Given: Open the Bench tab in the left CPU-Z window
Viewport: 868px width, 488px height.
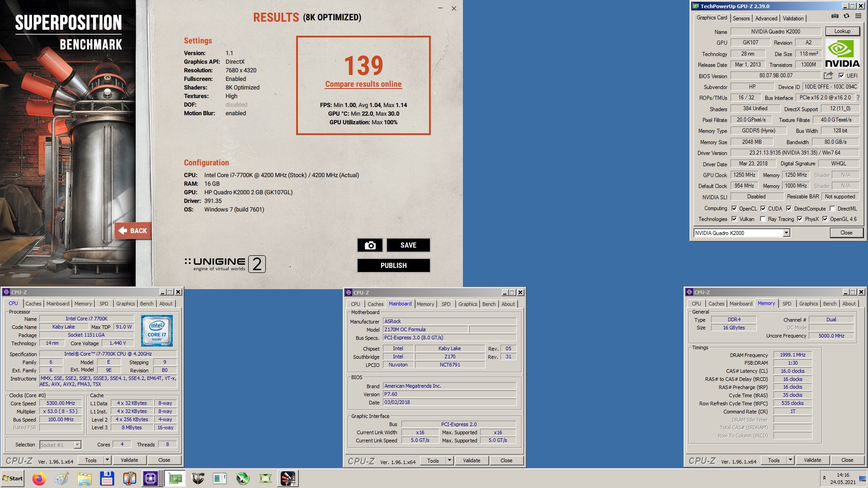Looking at the screenshot, I should tap(146, 304).
